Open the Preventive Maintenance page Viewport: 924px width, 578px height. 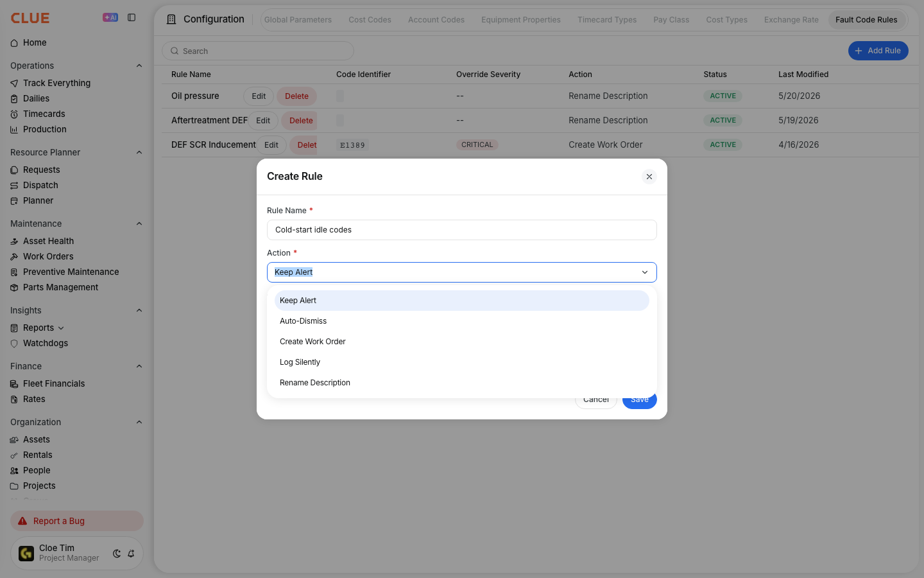(71, 272)
